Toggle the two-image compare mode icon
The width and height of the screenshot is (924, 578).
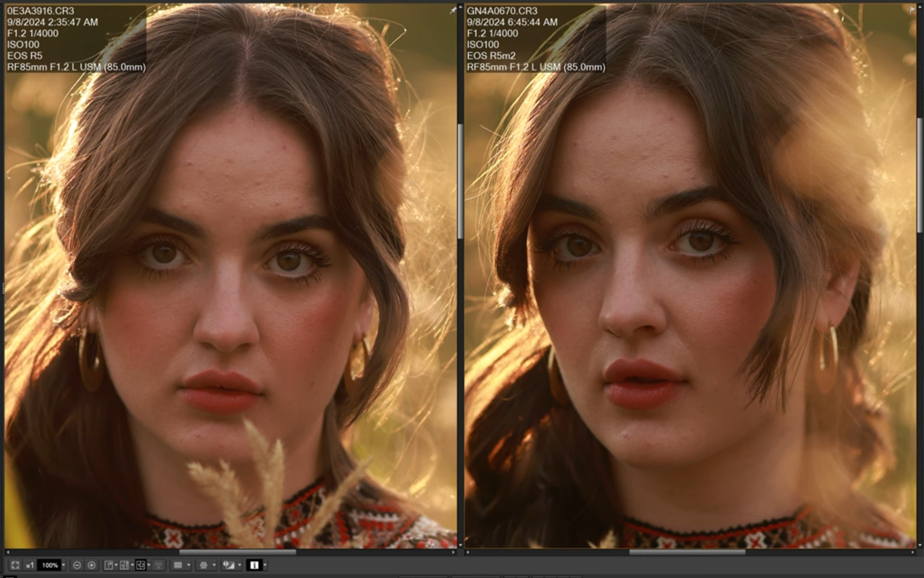click(x=141, y=565)
